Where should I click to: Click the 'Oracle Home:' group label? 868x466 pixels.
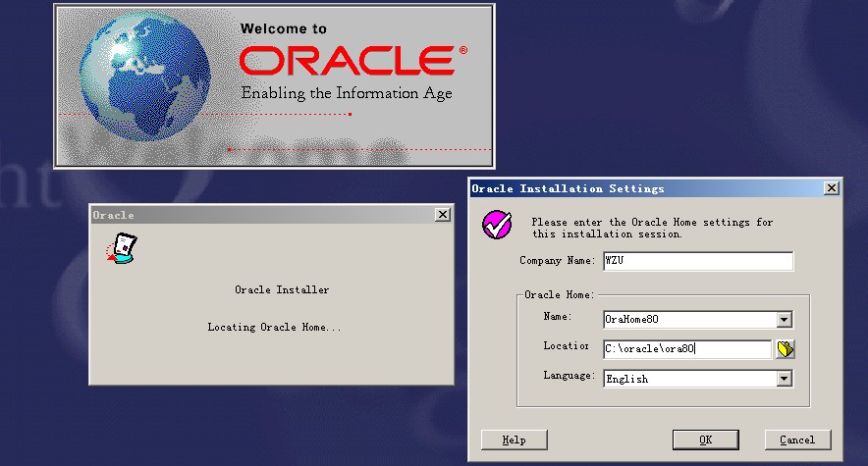coord(559,294)
